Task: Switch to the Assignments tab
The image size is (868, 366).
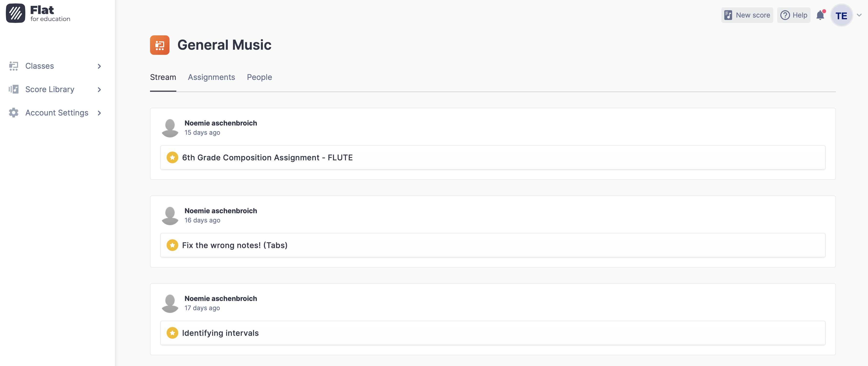Action: tap(211, 77)
